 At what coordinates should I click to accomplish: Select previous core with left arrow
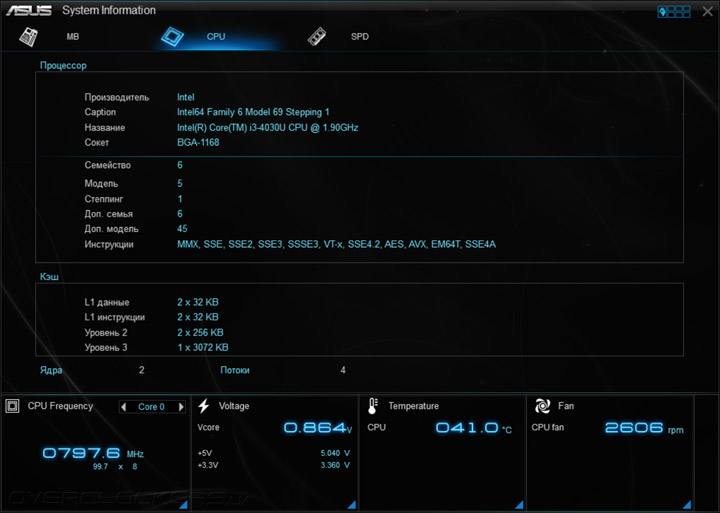tap(123, 407)
